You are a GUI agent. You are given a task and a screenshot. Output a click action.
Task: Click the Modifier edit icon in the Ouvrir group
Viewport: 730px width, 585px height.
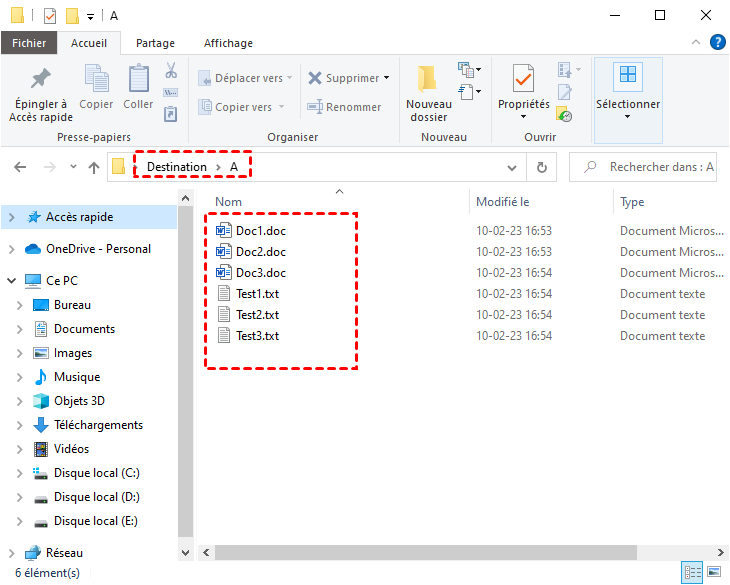click(x=565, y=92)
